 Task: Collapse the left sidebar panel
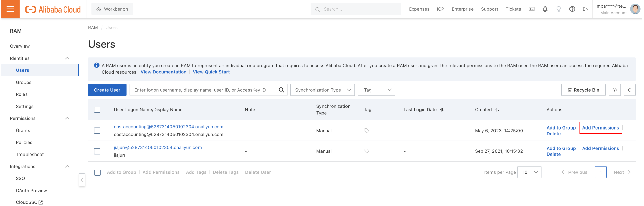(82, 180)
